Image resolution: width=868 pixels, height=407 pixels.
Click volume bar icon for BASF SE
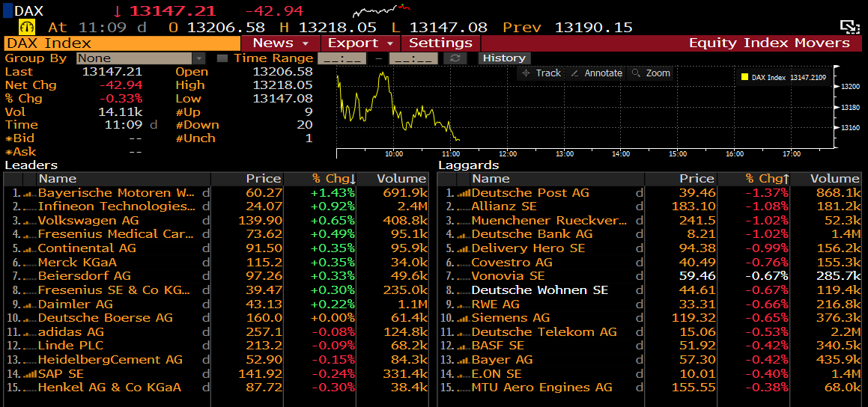click(x=464, y=346)
